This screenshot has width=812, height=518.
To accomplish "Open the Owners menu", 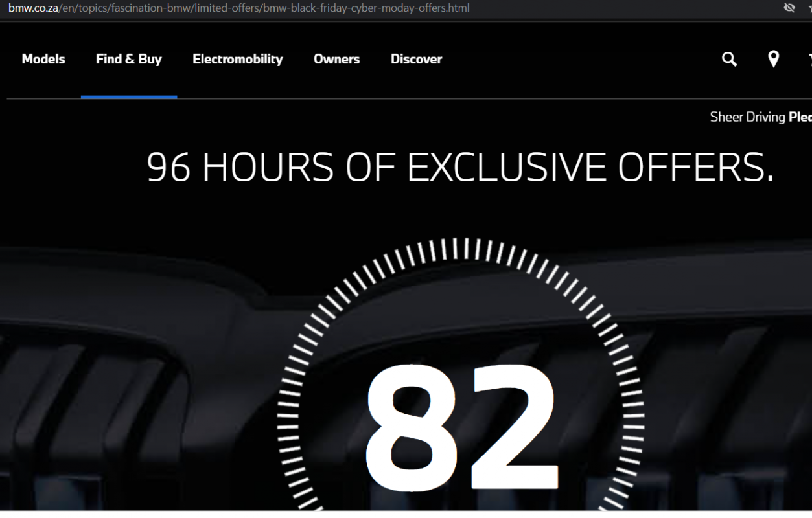I will click(x=336, y=59).
